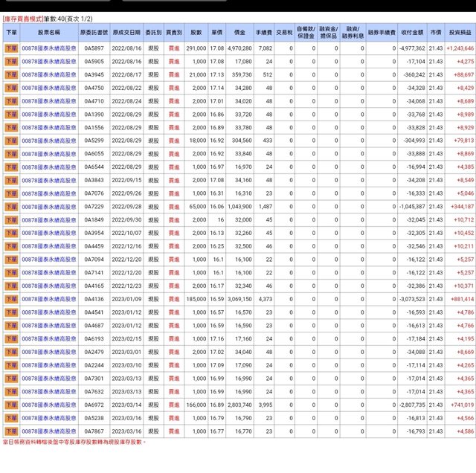Screen dimensions: 476x473
Task: Open stock name link for order 0A5905
Action: (48, 61)
